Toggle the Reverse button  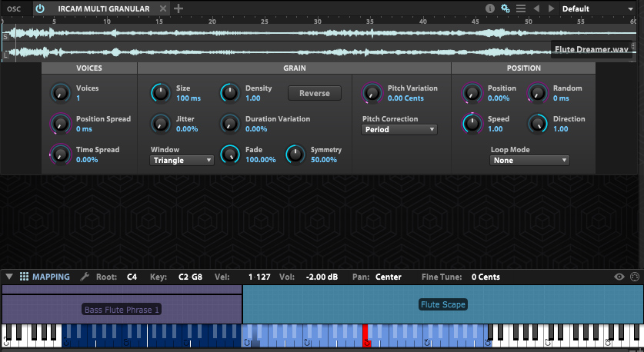coord(315,93)
